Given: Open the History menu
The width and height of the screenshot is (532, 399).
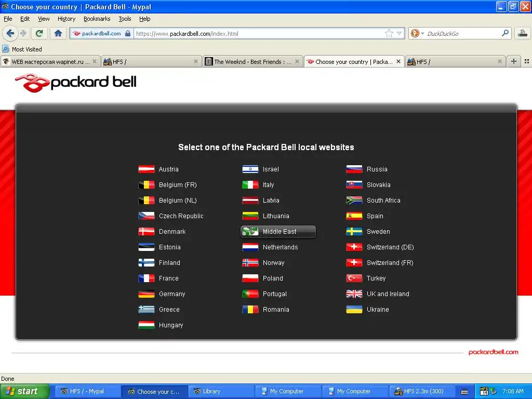Looking at the screenshot, I should point(66,19).
